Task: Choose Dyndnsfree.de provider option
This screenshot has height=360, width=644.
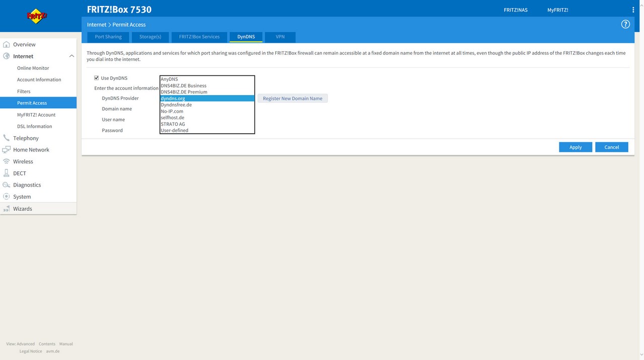Action: coord(207,105)
